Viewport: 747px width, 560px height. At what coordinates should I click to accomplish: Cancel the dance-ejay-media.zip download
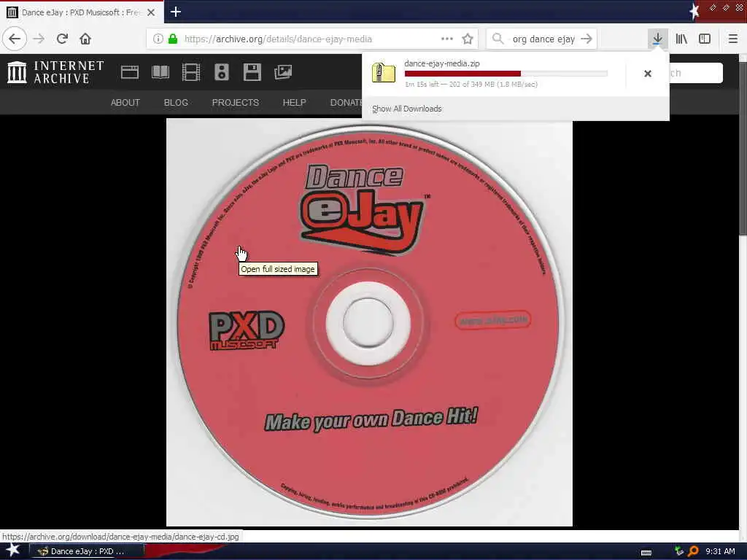(x=648, y=74)
